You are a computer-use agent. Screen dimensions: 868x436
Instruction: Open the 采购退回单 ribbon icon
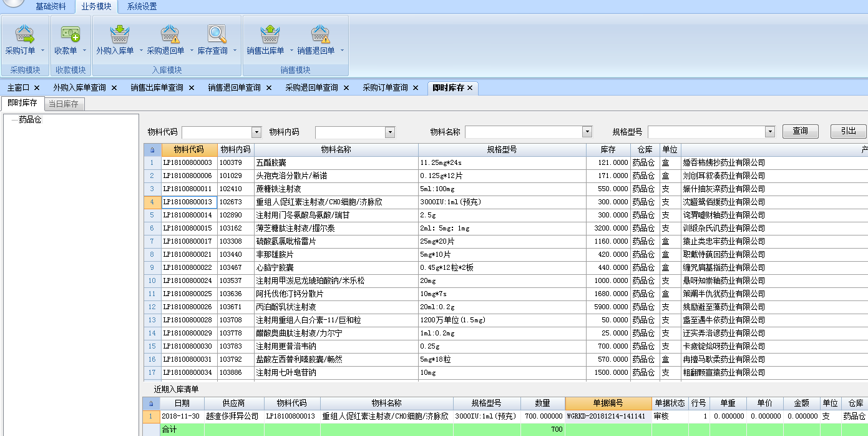[x=170, y=34]
